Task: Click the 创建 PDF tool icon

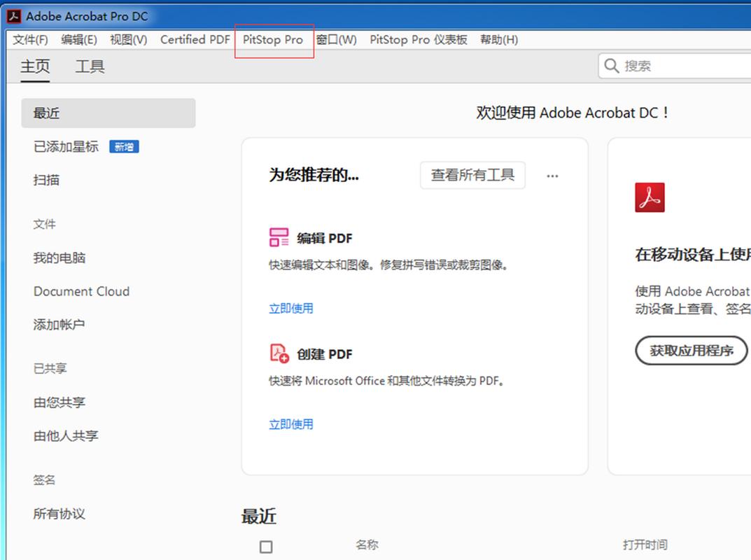Action: click(279, 353)
